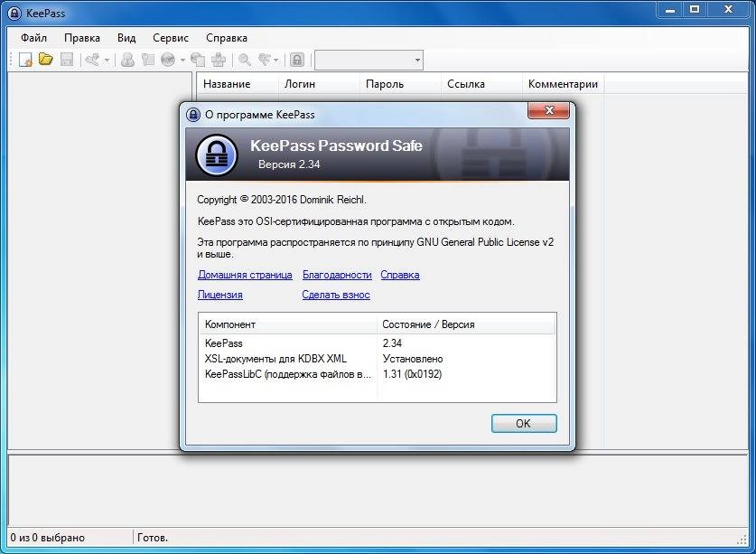Open the Домашняя страница link
756x554 pixels.
coord(245,275)
